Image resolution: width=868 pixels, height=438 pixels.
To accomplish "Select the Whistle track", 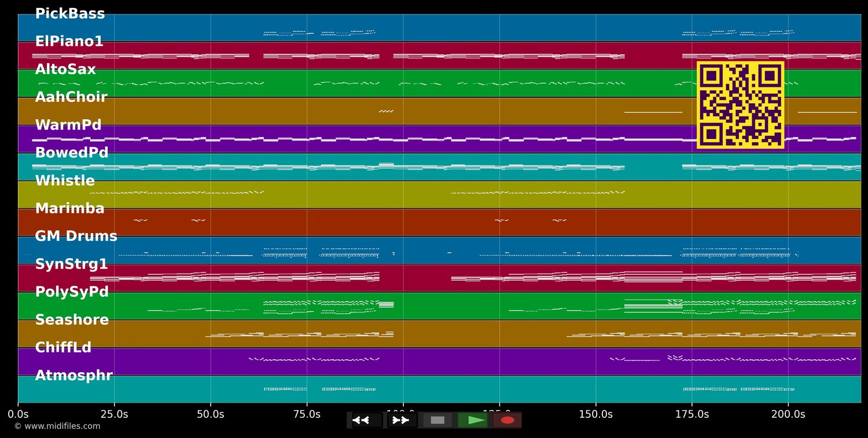I will (65, 180).
